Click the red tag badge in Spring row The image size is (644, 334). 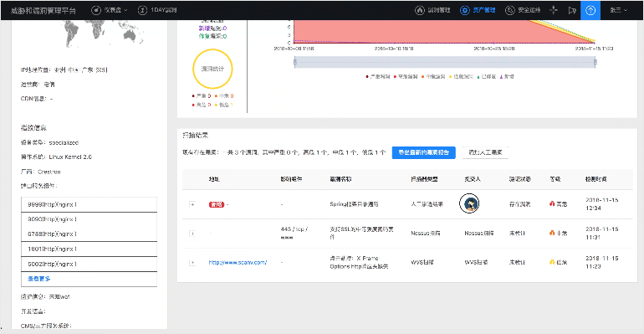coord(217,204)
